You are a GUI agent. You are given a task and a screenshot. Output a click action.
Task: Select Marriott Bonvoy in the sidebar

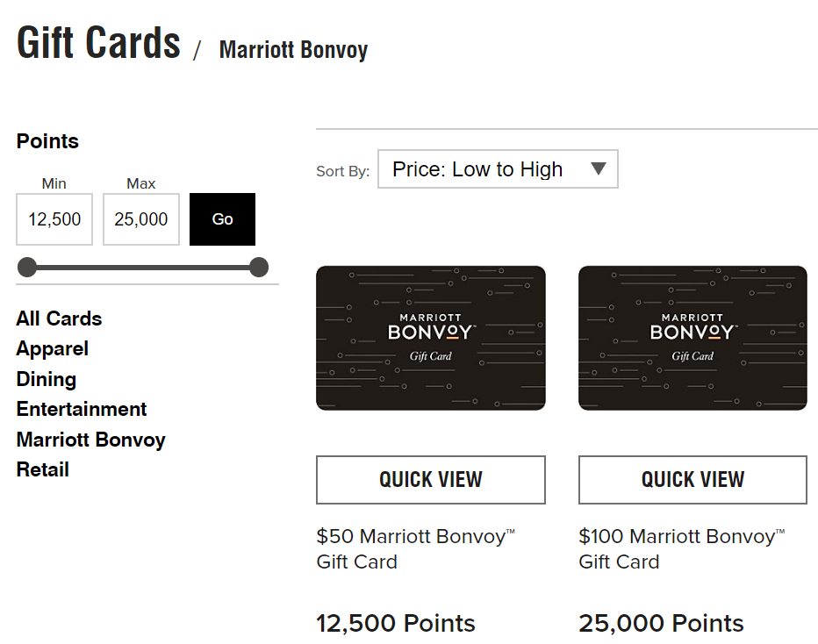coord(90,440)
